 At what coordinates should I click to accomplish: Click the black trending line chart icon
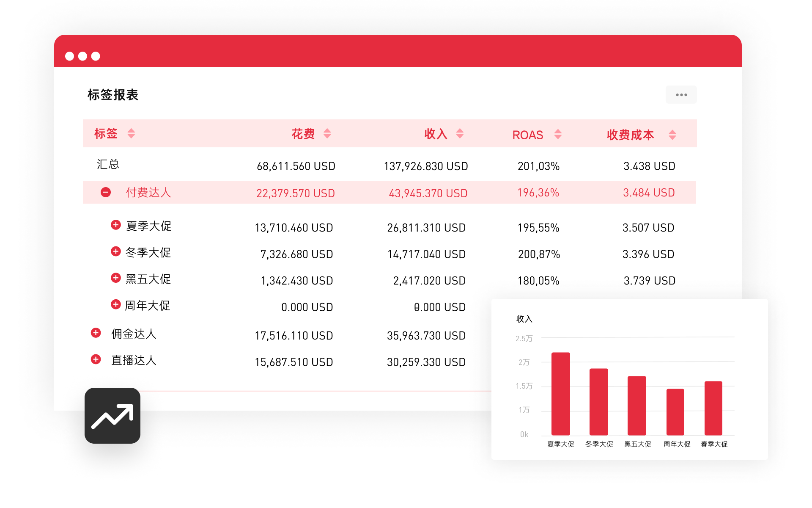112,416
